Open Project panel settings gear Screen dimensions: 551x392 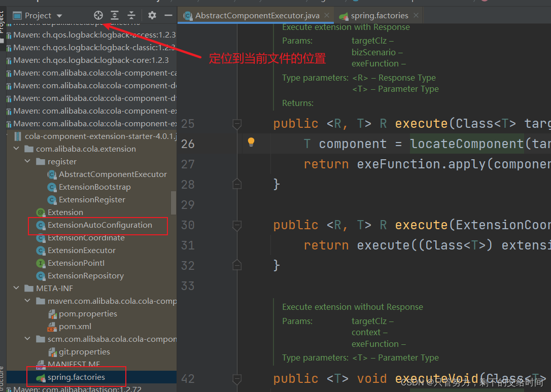152,15
